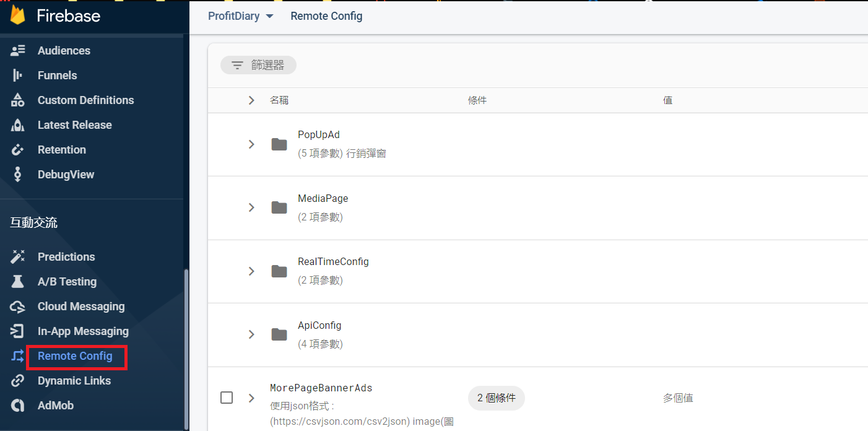Select the Custom Definitions shapes icon
This screenshot has width=868, height=431.
[x=18, y=100]
